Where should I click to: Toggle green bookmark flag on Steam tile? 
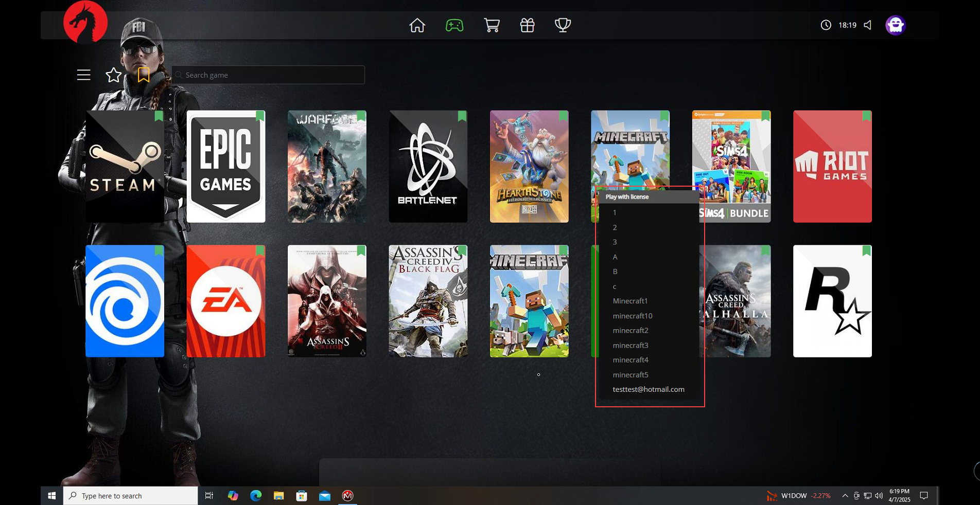[159, 116]
